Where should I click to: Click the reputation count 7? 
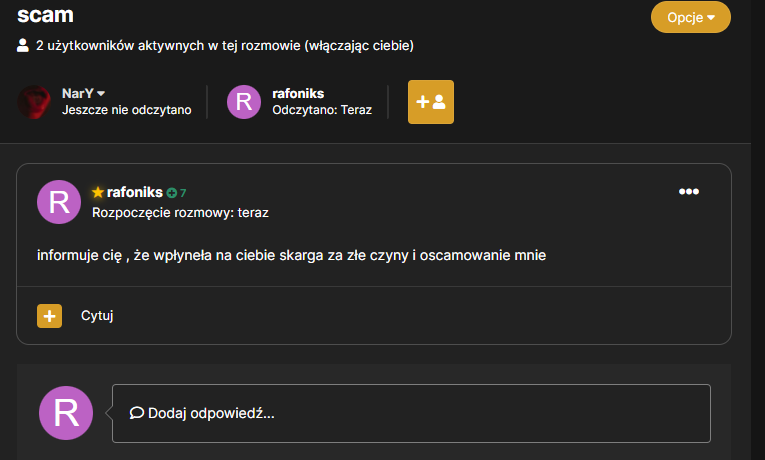(183, 193)
